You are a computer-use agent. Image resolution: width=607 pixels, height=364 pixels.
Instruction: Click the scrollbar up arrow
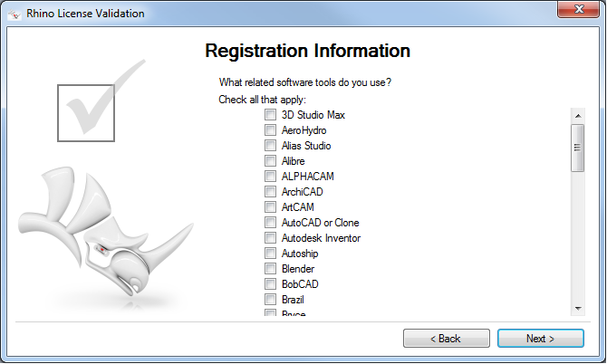coord(578,116)
